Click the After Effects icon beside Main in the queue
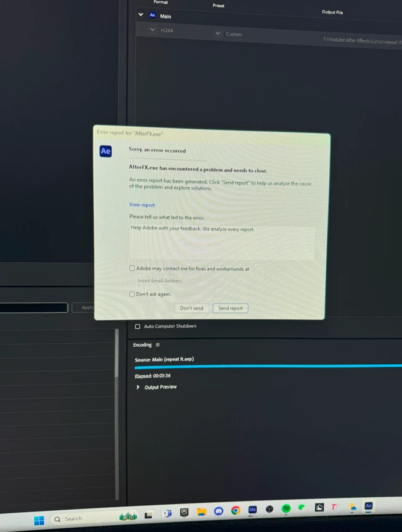The height and width of the screenshot is (532, 402). [x=152, y=15]
